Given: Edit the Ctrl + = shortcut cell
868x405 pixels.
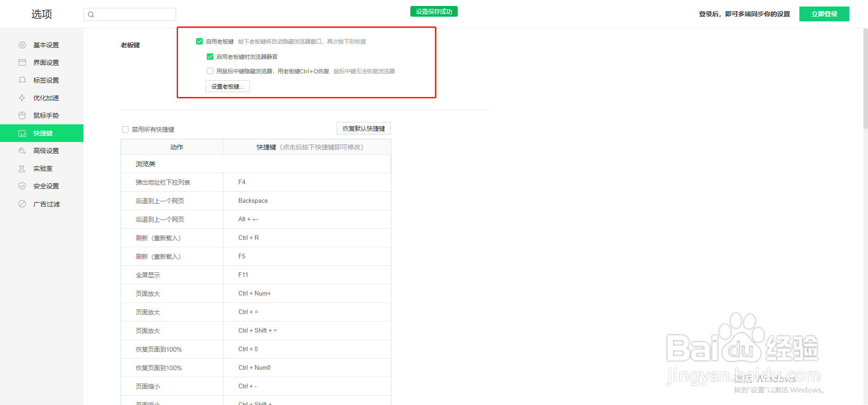Looking at the screenshot, I should (307, 312).
